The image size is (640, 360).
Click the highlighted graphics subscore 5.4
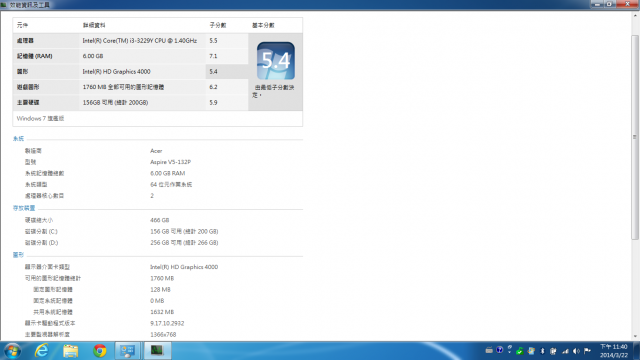click(213, 72)
